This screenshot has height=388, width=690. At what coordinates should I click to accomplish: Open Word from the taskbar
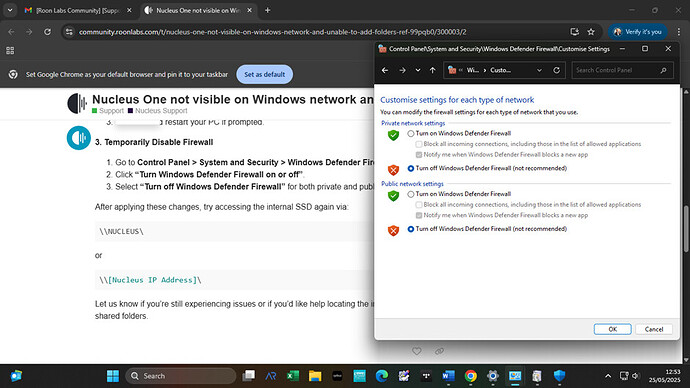point(448,376)
